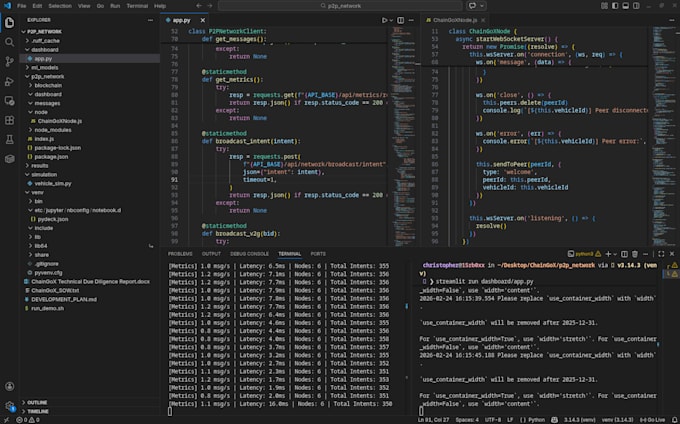Viewport: 680px width, 424px height.
Task: Open run_demo.sh in the explorer
Action: click(x=47, y=309)
